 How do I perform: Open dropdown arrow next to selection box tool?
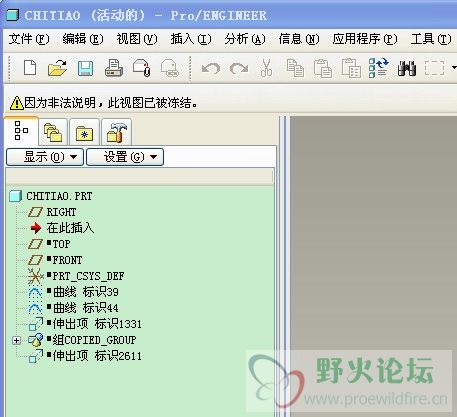[454, 68]
